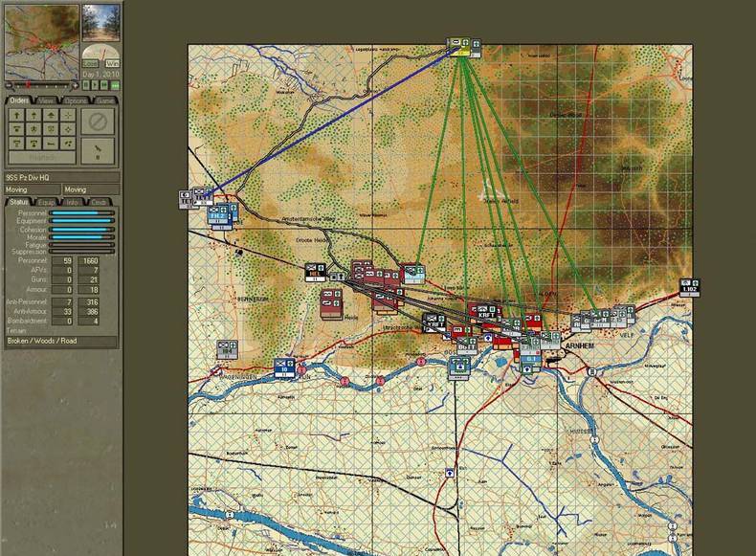Open the Game tab
Screen dimensions: 756x556
(x=104, y=100)
